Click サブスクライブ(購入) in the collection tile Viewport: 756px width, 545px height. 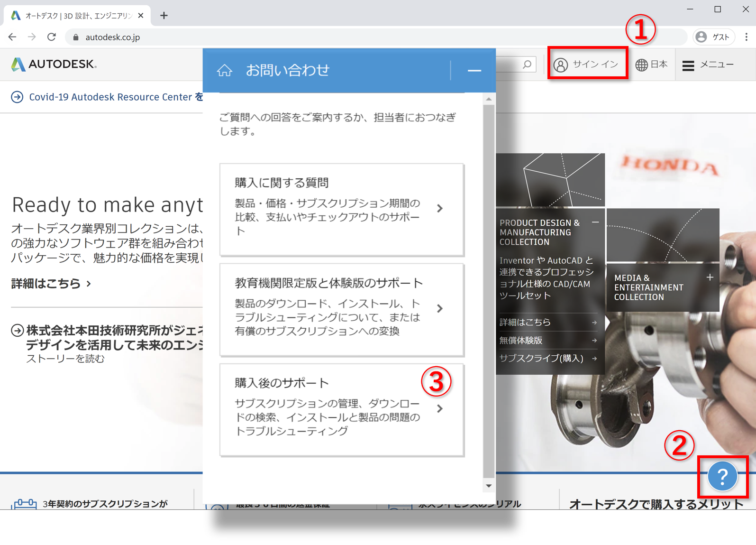tap(547, 358)
